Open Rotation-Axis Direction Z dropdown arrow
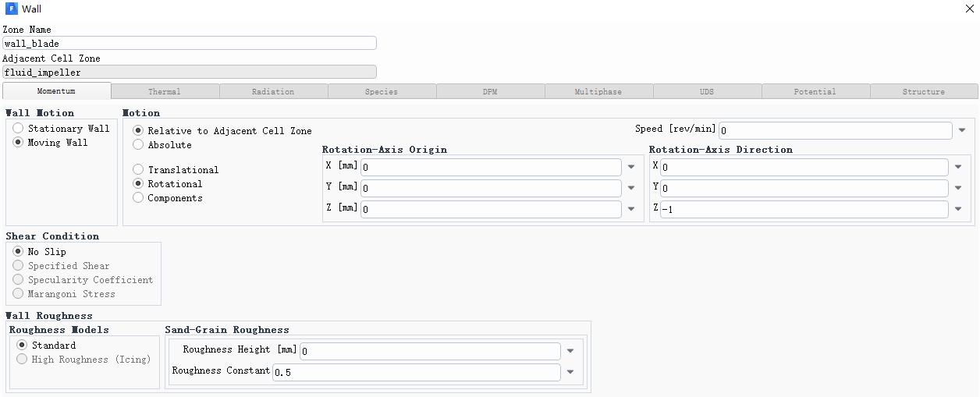The height and width of the screenshot is (397, 980). 959,209
